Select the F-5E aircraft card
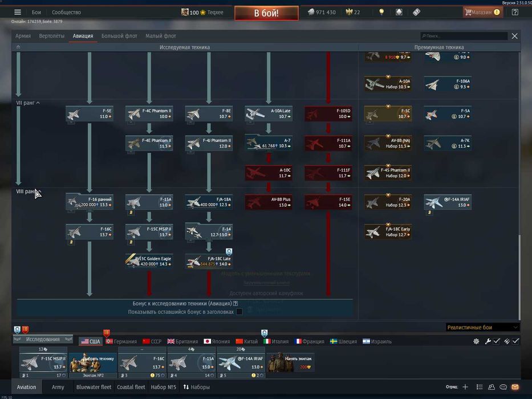532x399 pixels. (89, 113)
